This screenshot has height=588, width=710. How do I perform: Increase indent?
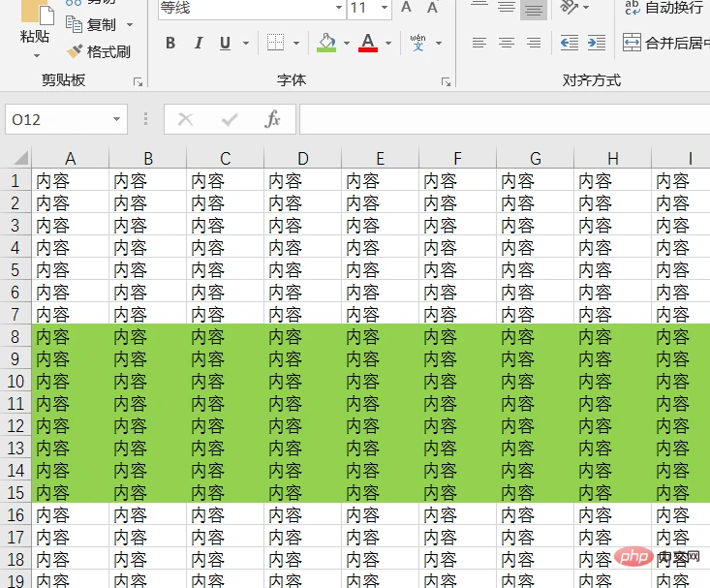tap(597, 43)
